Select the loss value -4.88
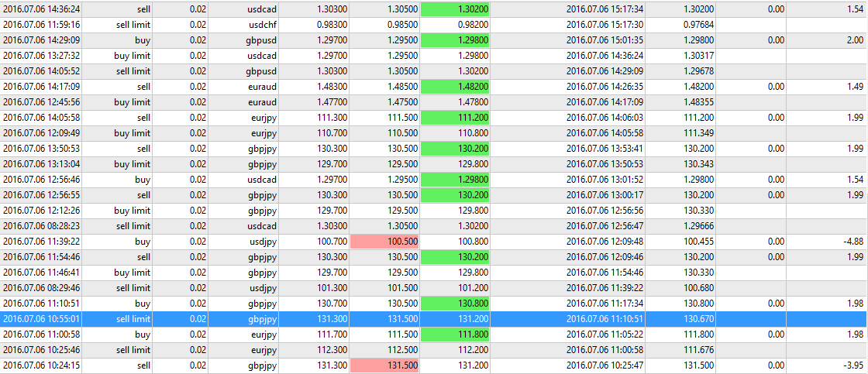868x374 pixels. 853,242
